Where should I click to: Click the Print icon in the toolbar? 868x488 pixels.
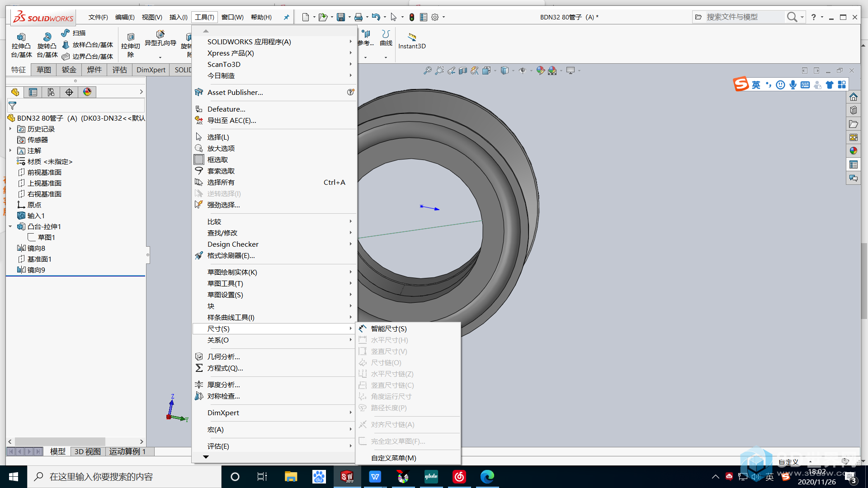[x=359, y=17]
